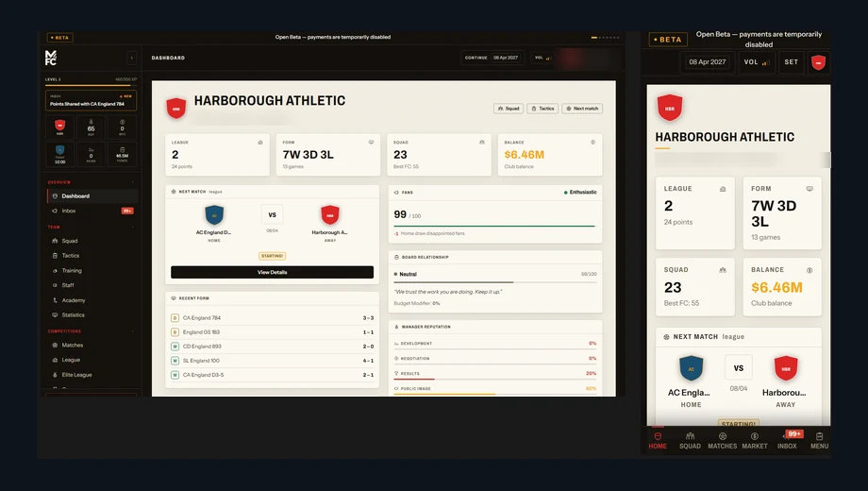The height and width of the screenshot is (491, 868).
Task: Open Statistics in the sidebar
Action: 92,314
